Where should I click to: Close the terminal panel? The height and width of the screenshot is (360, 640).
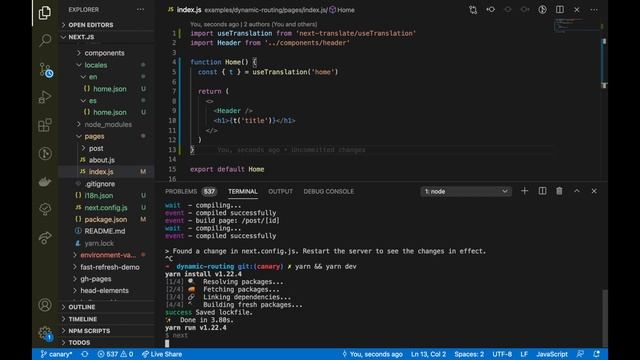[594, 191]
